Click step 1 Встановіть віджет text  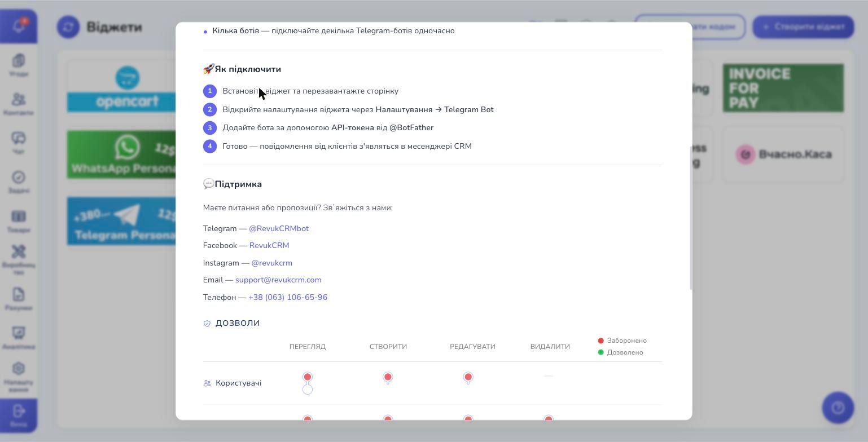tap(310, 91)
